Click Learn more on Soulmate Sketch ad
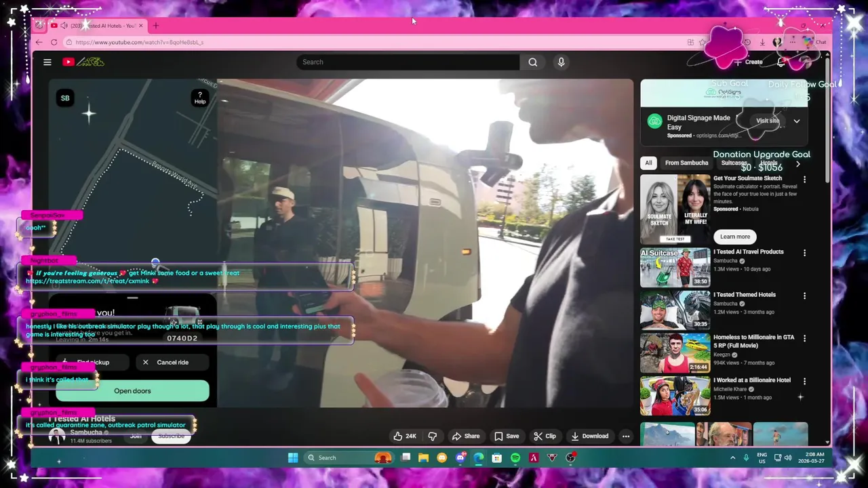868x488 pixels. [735, 237]
